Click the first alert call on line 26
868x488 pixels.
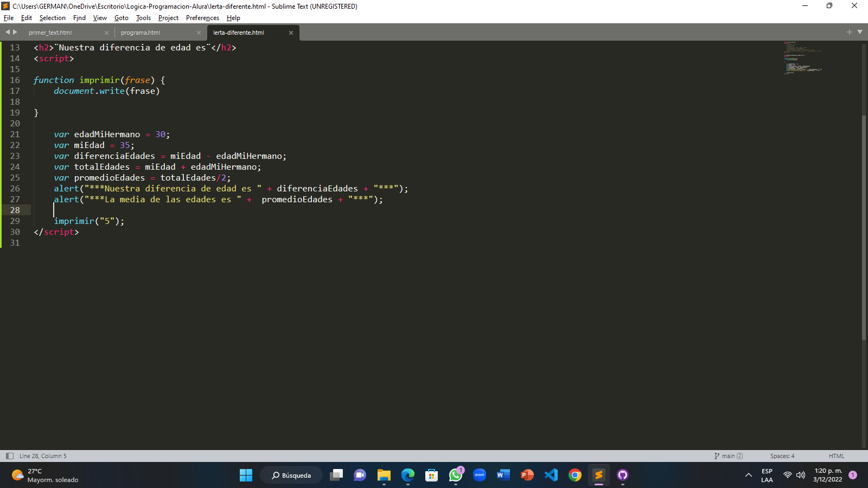(x=66, y=189)
